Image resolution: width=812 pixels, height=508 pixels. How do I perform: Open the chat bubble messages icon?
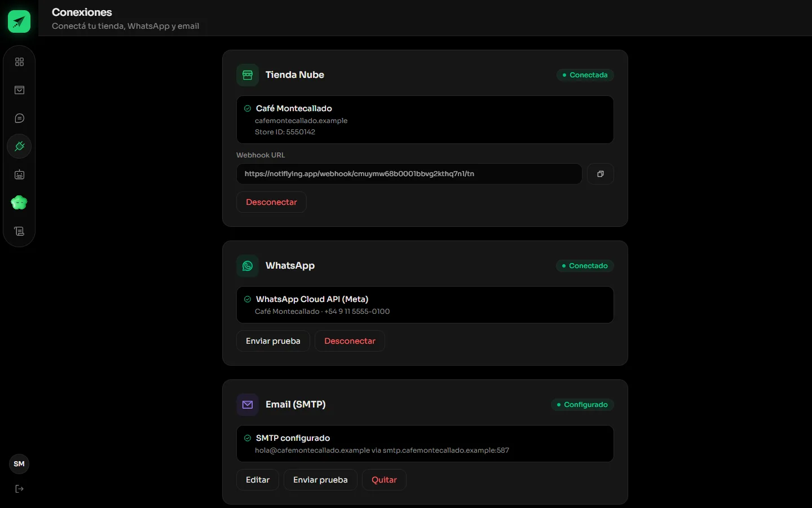coord(19,118)
